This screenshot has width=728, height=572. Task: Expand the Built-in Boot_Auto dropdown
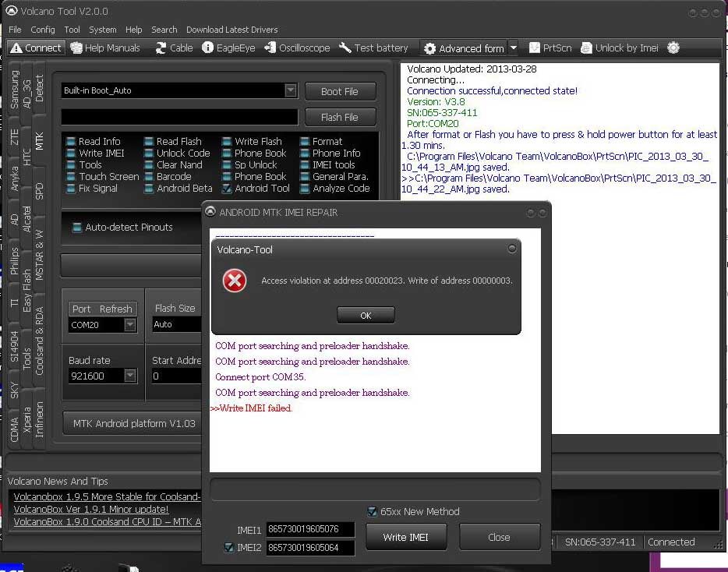tap(291, 90)
